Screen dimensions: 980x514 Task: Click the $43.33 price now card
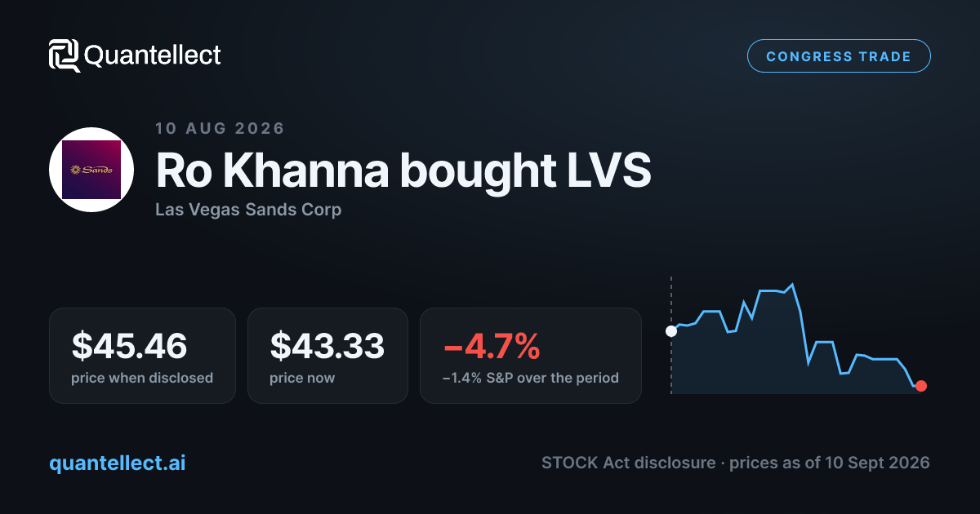pyautogui.click(x=327, y=355)
